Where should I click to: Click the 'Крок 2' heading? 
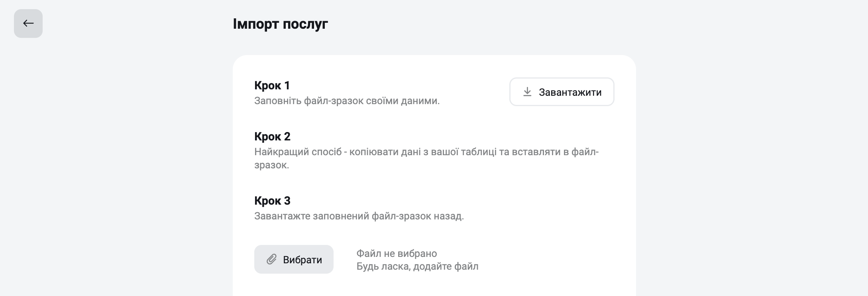(272, 136)
